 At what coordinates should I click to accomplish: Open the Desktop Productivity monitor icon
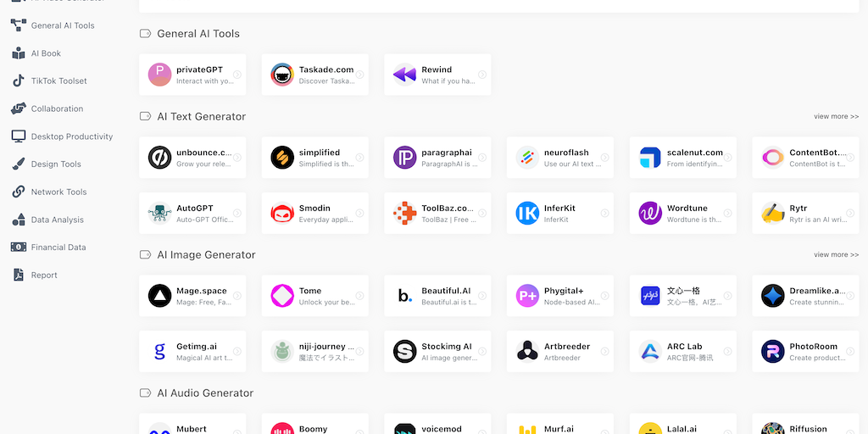click(19, 136)
